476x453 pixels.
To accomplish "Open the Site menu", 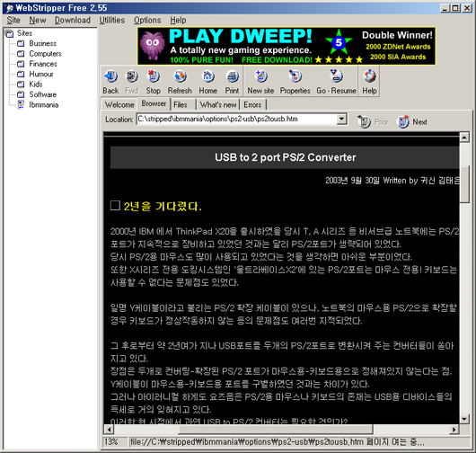I will [x=13, y=21].
